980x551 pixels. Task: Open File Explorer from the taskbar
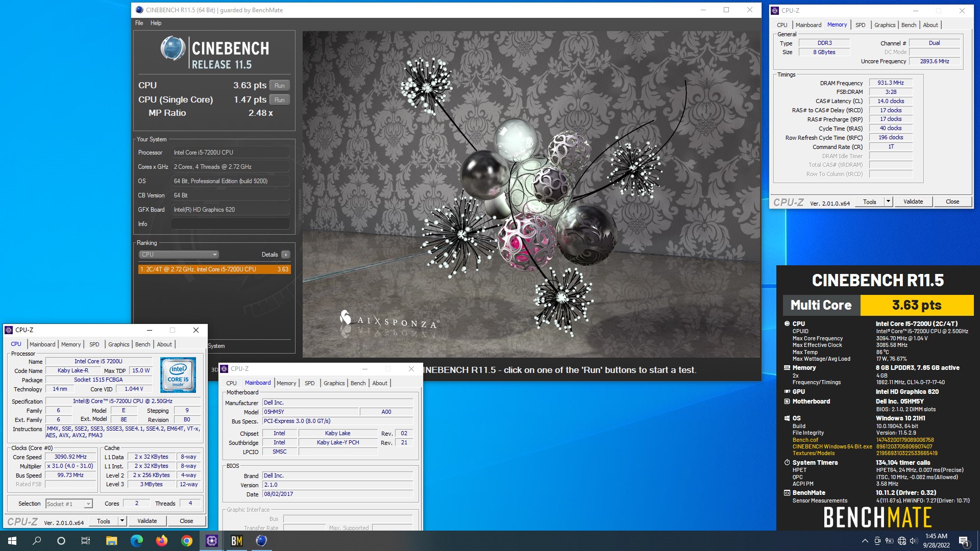click(x=112, y=541)
